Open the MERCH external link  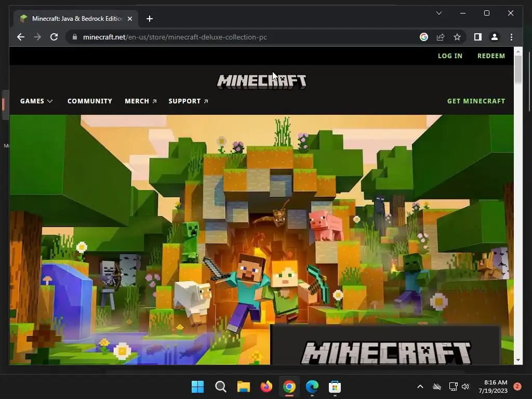tap(140, 101)
